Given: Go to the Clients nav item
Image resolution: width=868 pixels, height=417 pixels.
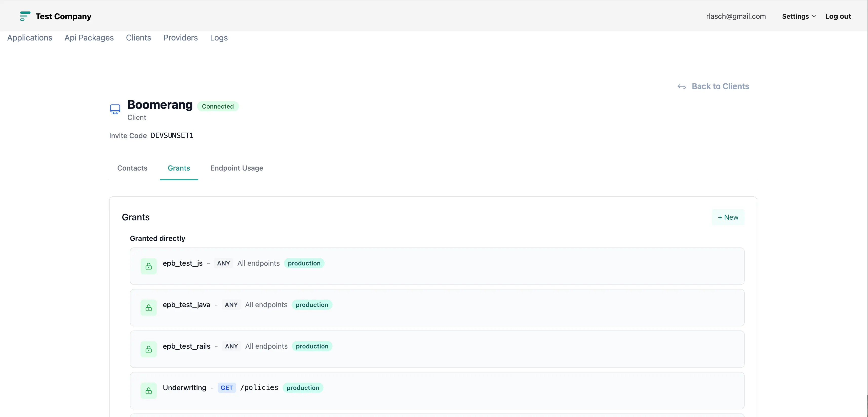Looking at the screenshot, I should point(139,38).
